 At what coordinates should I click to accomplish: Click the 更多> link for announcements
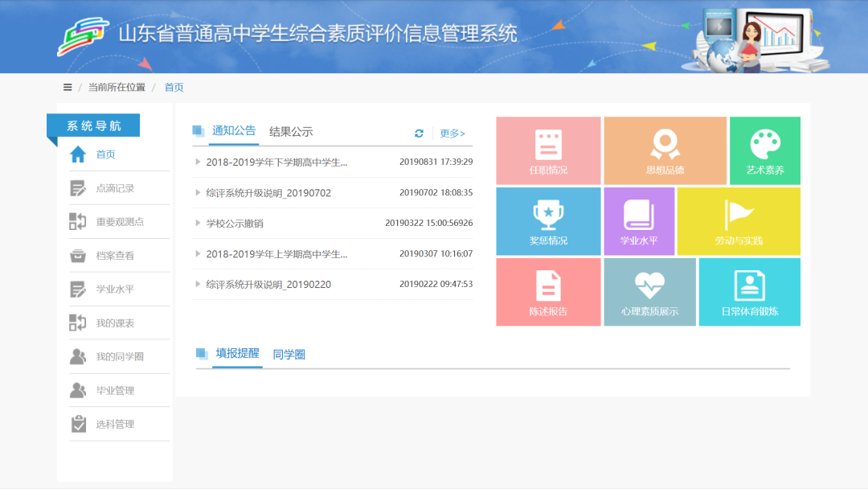coord(452,134)
